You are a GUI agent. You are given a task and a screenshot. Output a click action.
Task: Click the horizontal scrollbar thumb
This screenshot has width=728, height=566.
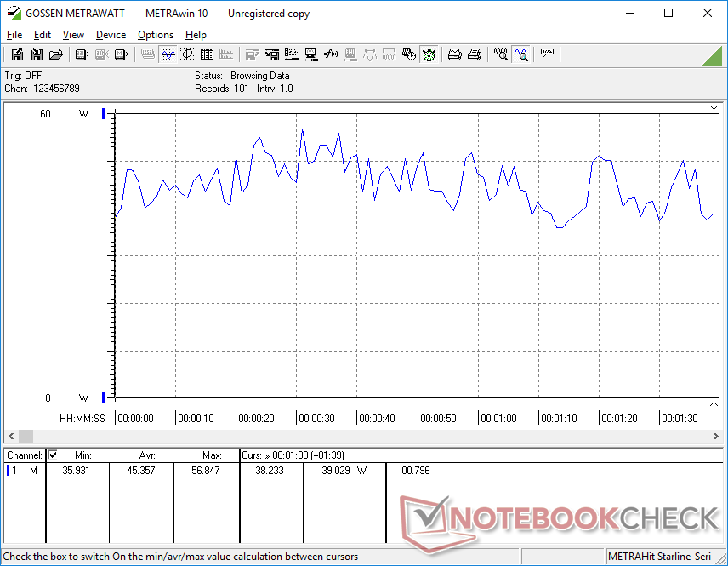(26, 436)
